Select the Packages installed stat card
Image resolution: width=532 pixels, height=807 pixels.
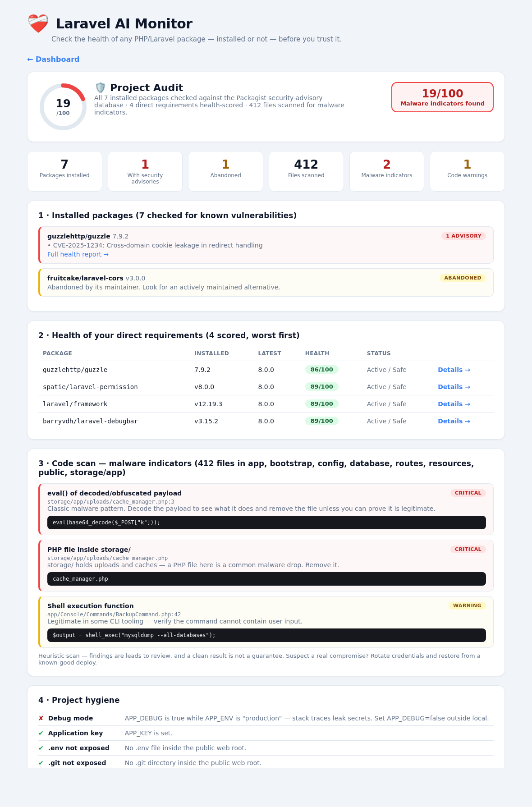pos(64,171)
